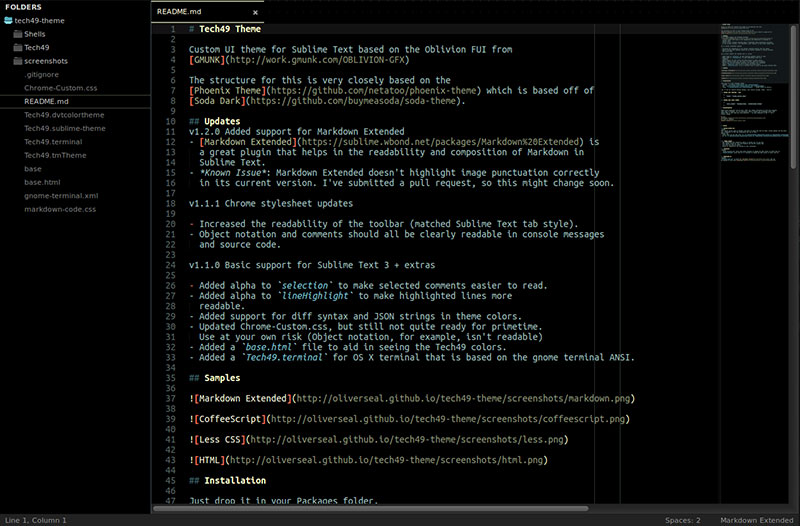Image resolution: width=800 pixels, height=526 pixels.
Task: Place cursor in the '## Samples' heading
Action: [214, 378]
